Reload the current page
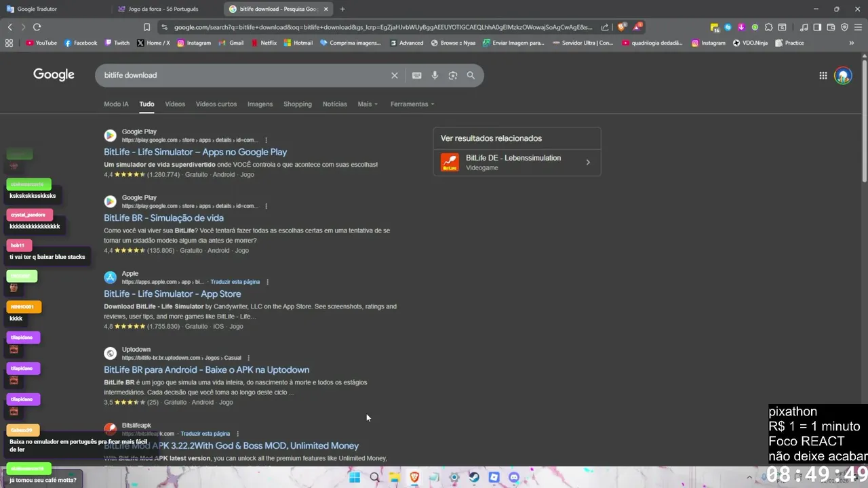Viewport: 868px width, 488px height. click(x=37, y=27)
